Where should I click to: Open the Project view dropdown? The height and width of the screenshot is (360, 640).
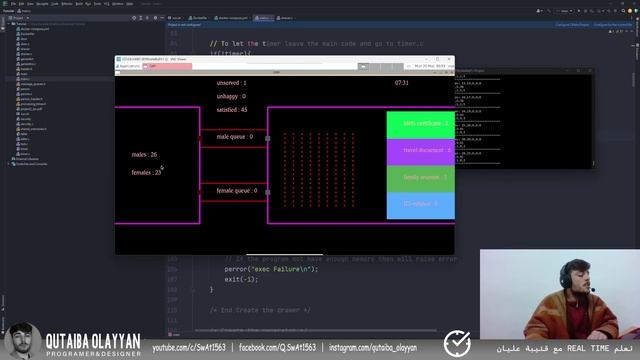19,18
